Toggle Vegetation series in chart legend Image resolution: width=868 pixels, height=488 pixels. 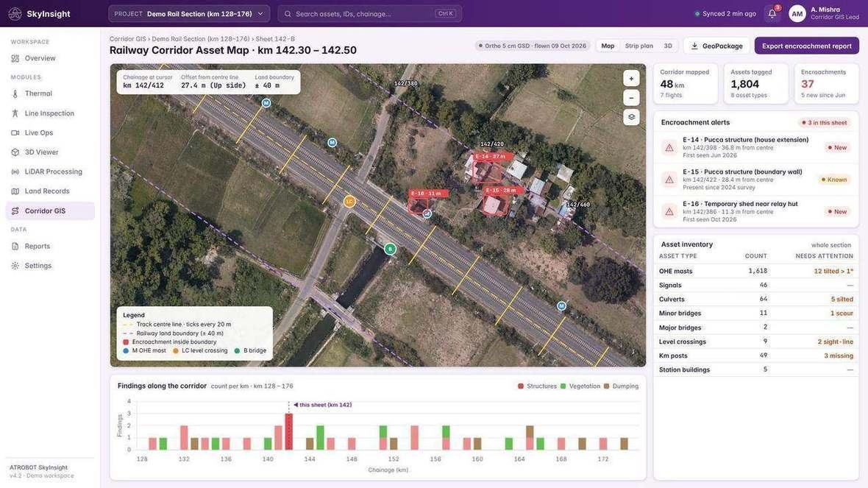click(580, 386)
